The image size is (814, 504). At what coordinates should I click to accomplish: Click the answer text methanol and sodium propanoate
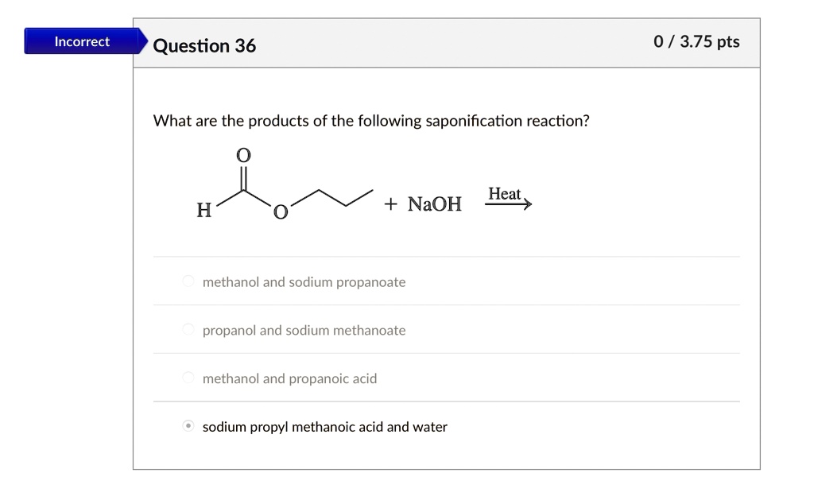click(304, 282)
